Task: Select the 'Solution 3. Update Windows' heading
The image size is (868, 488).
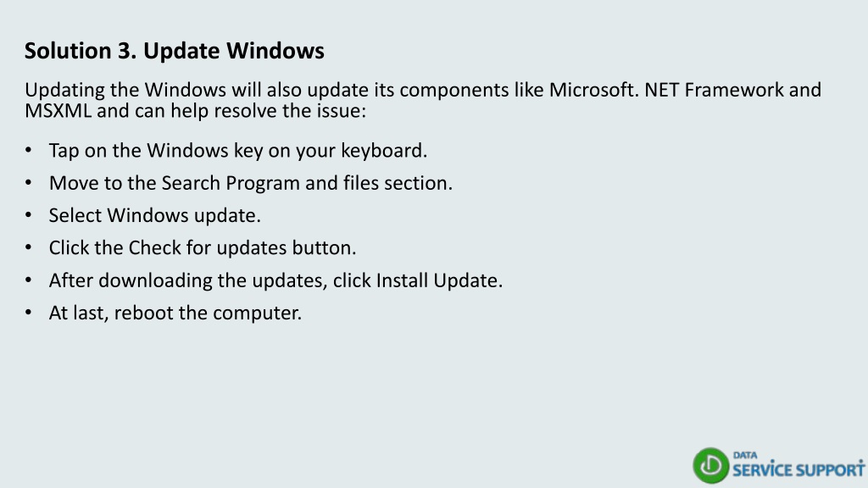Action: 175,50
